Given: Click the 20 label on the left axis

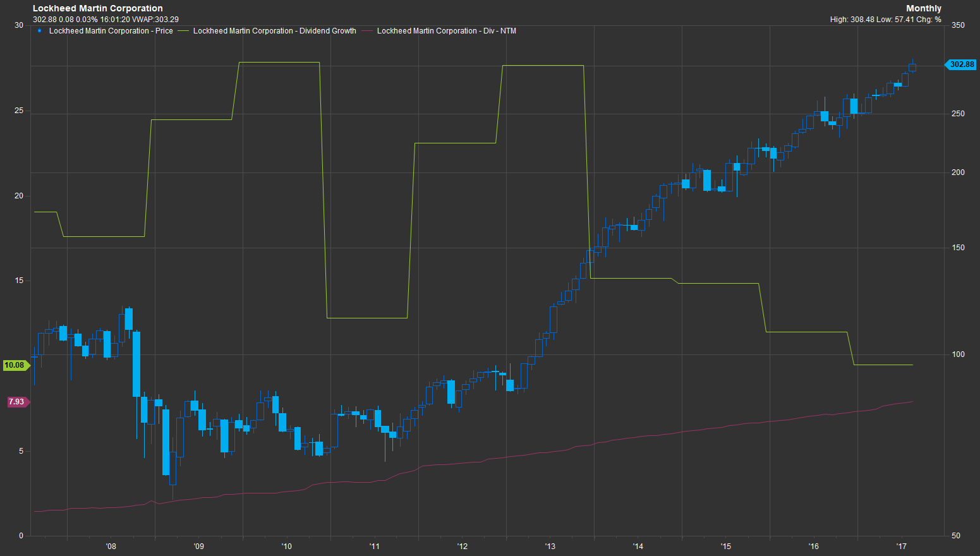Looking at the screenshot, I should pyautogui.click(x=19, y=196).
